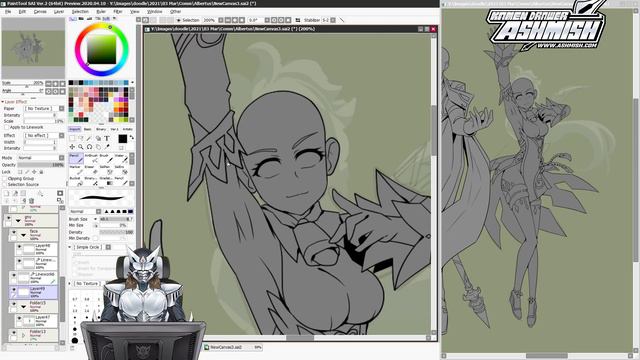Select the Bucket fill tool
640x360 pixels.
click(x=76, y=181)
